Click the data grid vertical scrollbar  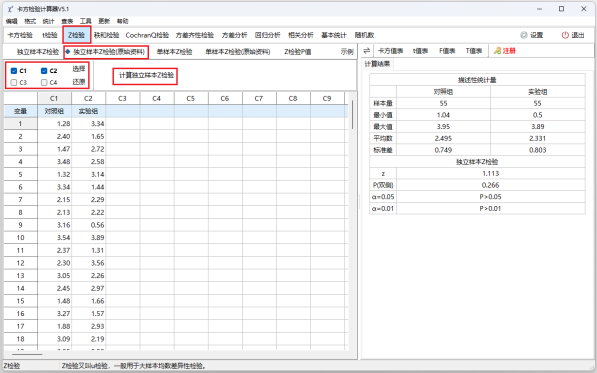tap(352, 115)
